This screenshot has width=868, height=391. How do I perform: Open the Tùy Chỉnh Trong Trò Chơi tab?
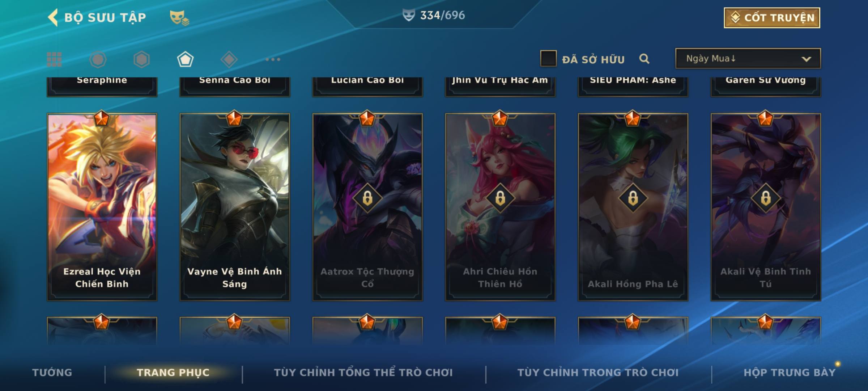pos(598,373)
